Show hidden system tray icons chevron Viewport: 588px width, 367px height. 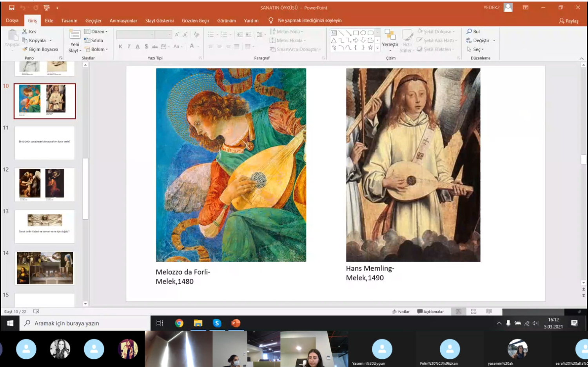point(499,323)
